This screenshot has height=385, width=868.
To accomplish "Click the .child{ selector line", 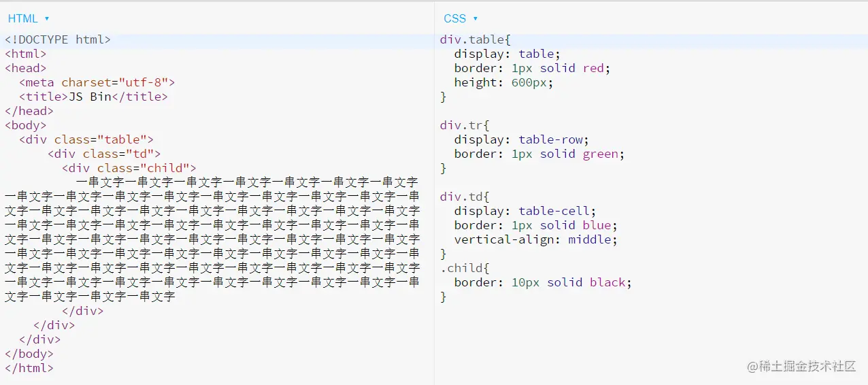I will click(x=465, y=268).
